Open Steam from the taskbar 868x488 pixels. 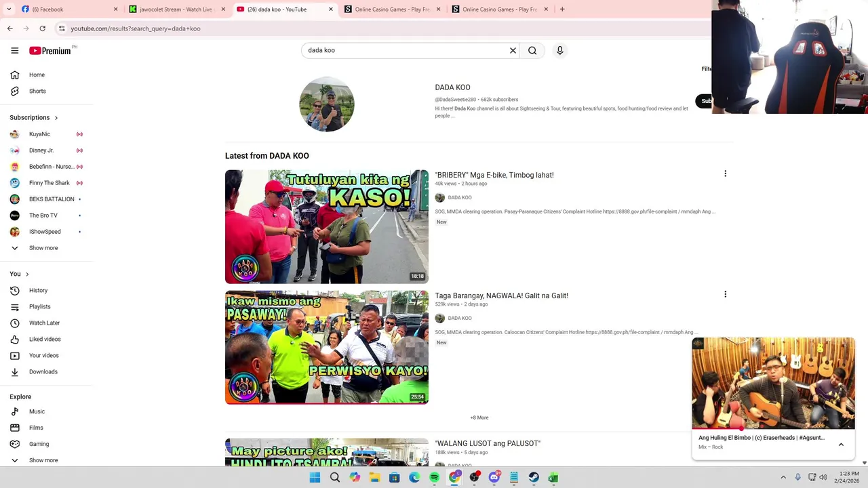tap(534, 477)
